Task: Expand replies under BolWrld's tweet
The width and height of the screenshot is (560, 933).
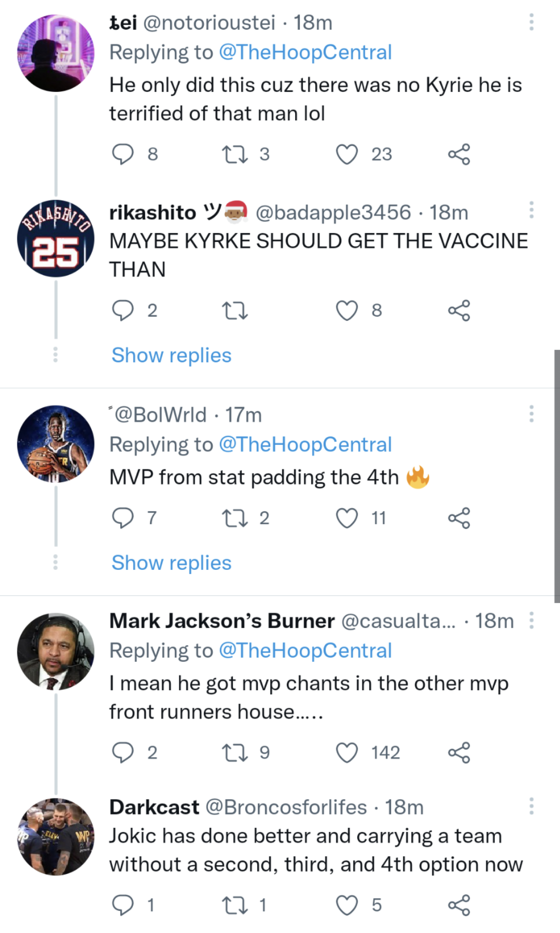Action: pyautogui.click(x=172, y=563)
